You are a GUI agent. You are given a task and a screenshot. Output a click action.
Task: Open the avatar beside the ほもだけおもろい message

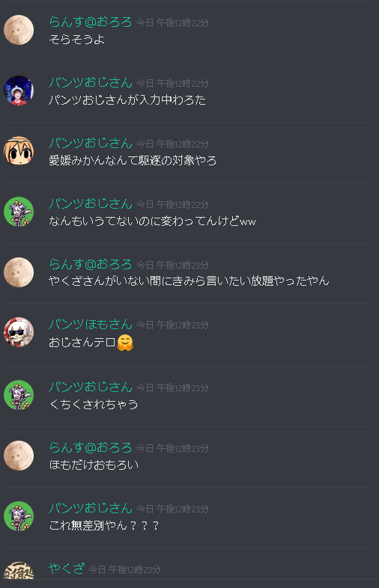click(19, 456)
